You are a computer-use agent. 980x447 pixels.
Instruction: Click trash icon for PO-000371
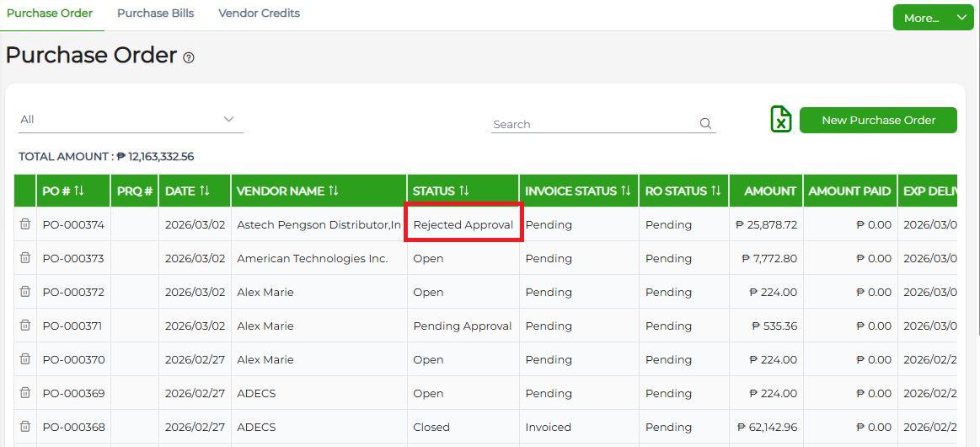[x=25, y=326]
